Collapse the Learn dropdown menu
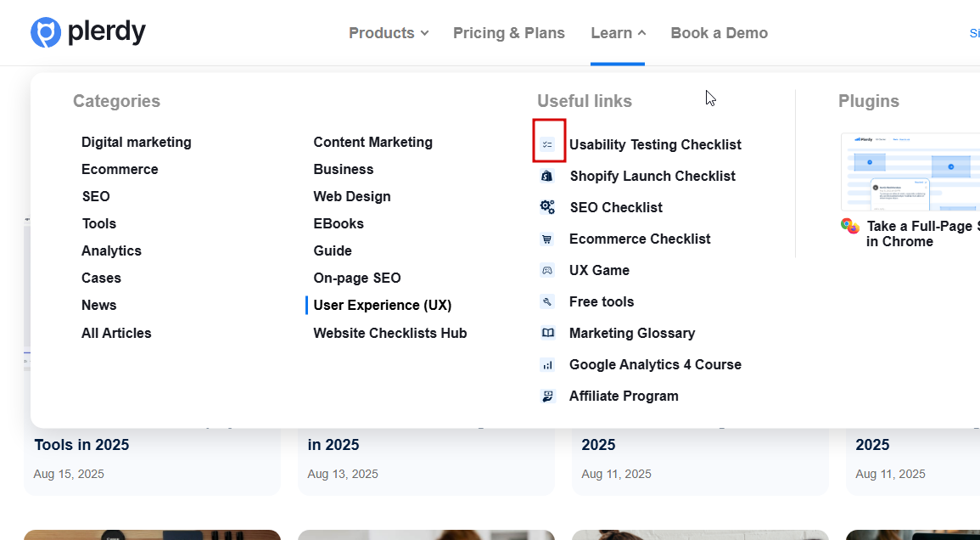 (619, 32)
